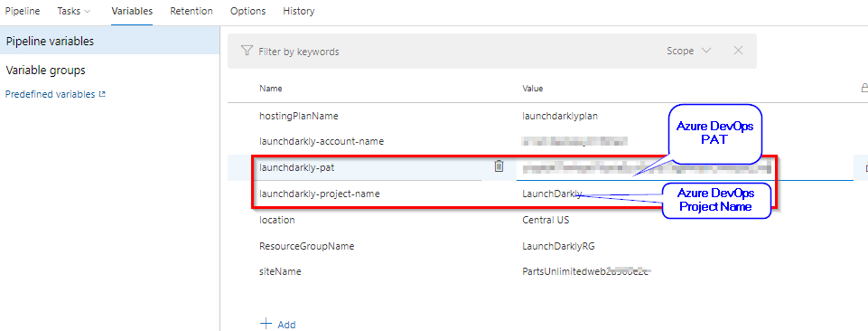
Task: Open the Scope dropdown
Action: click(x=688, y=51)
